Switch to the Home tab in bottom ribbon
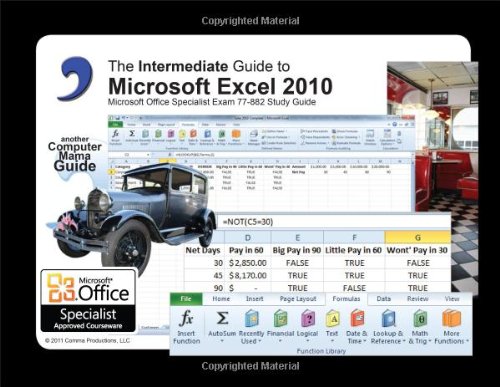 (x=221, y=299)
